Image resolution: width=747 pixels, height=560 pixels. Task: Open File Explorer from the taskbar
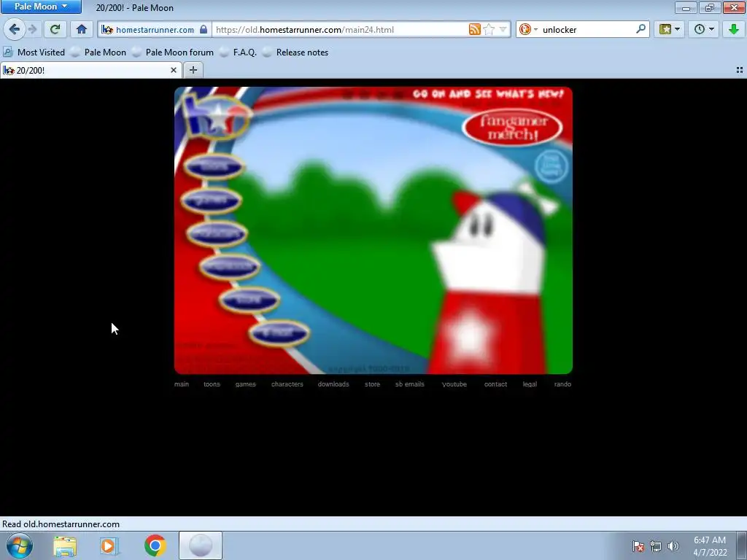point(65,545)
